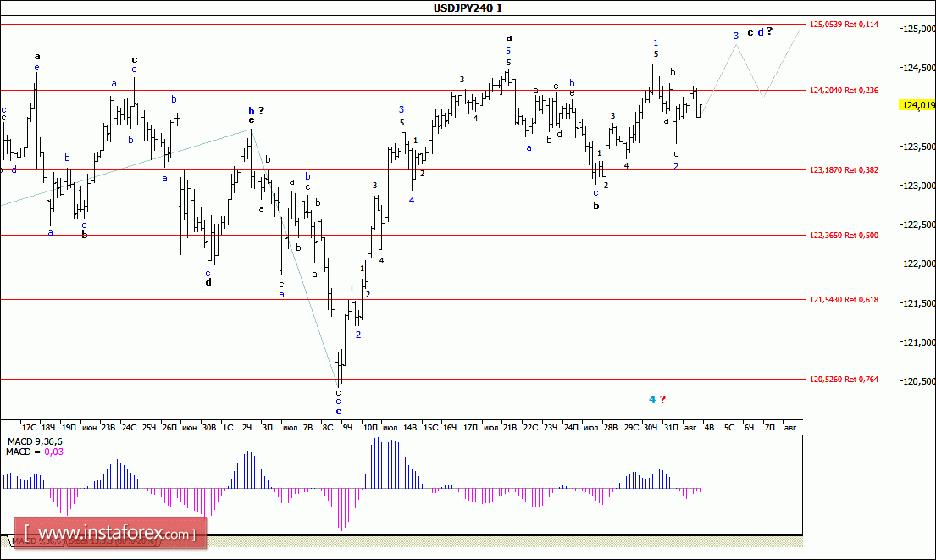
Task: Click the 28В date on time axis
Action: (610, 428)
